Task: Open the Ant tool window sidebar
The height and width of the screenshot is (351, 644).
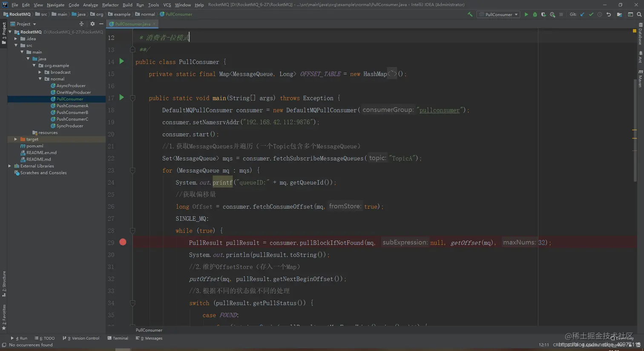Action: (640, 57)
